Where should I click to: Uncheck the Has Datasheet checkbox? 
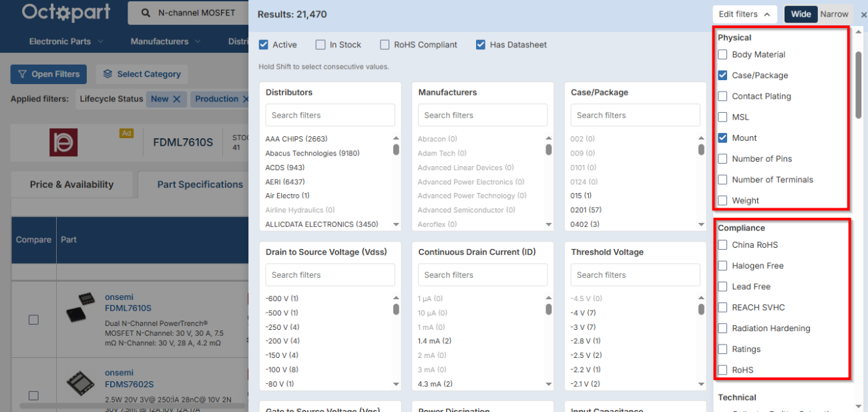tap(481, 45)
